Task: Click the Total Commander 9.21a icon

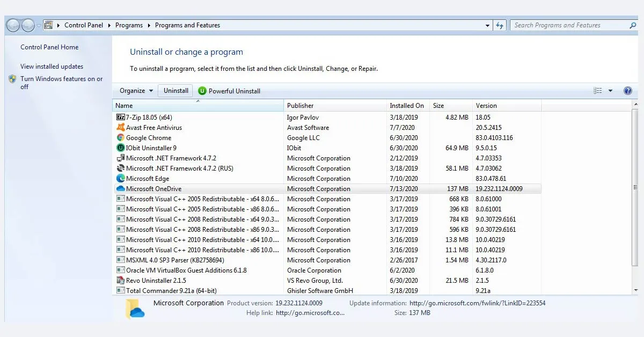Action: (121, 290)
